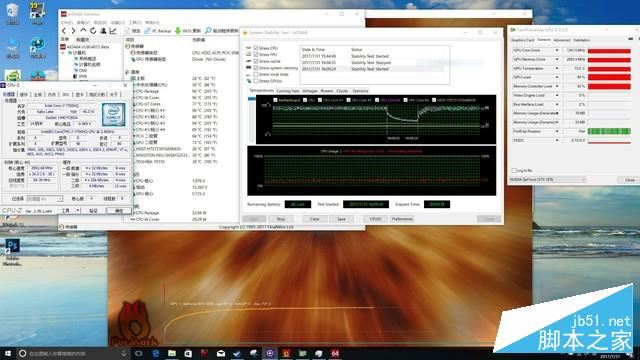Open the CPU-Z processor selection dropdown

44,199
